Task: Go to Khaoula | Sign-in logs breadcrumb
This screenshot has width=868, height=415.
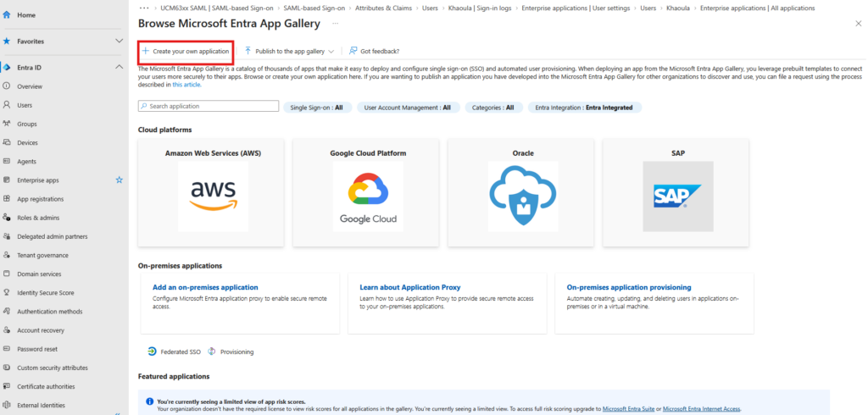Action: click(480, 8)
